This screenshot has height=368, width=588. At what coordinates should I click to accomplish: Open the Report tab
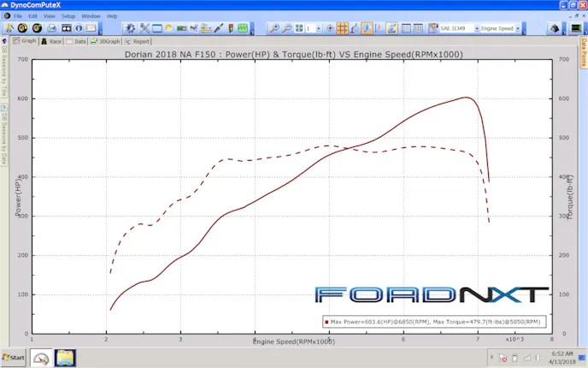[x=138, y=40]
